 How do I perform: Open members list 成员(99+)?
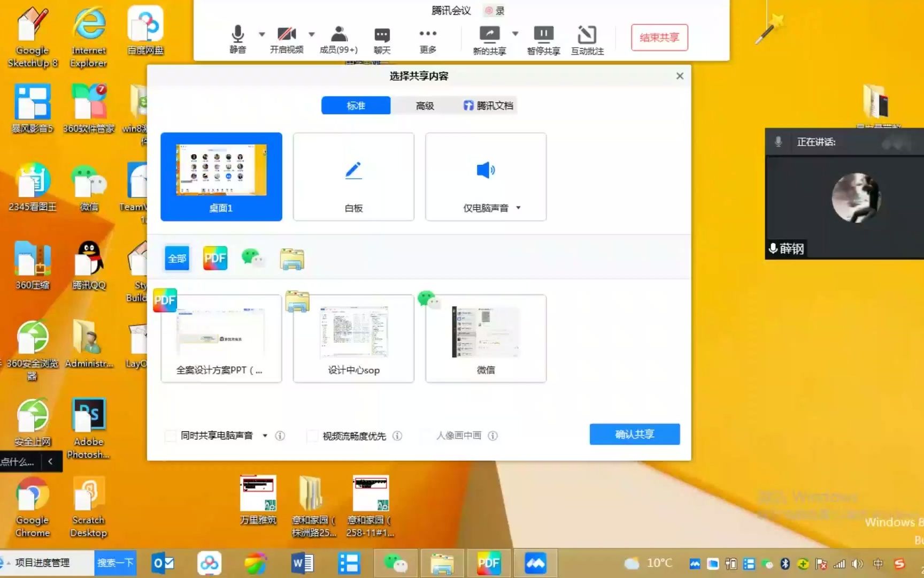[x=338, y=40]
